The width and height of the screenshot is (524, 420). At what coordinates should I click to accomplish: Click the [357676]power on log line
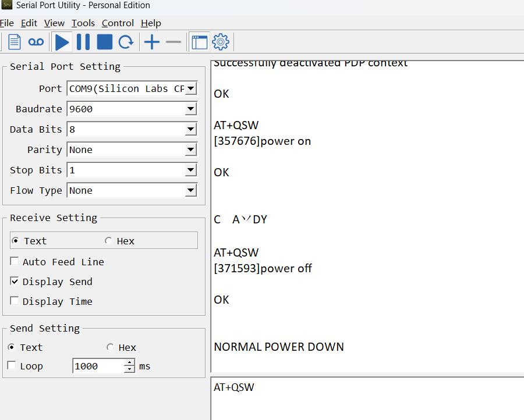click(263, 141)
